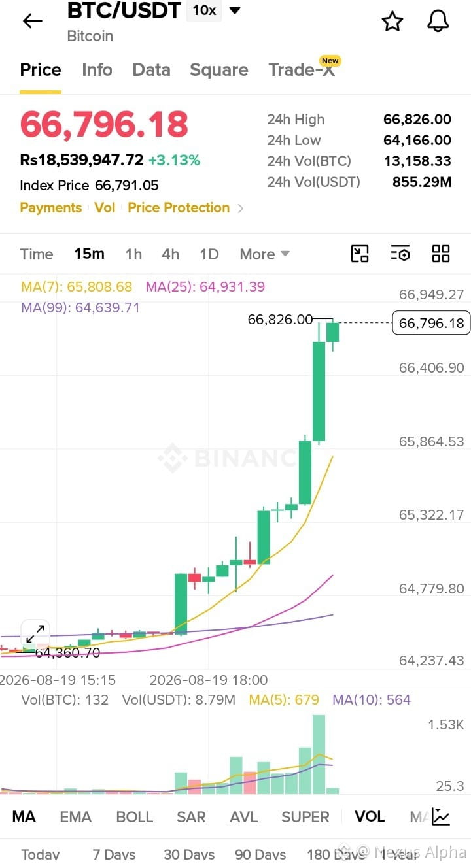This screenshot has width=471, height=868.
Task: Tap the MA(7): 65,808.68 label
Action: (77, 287)
